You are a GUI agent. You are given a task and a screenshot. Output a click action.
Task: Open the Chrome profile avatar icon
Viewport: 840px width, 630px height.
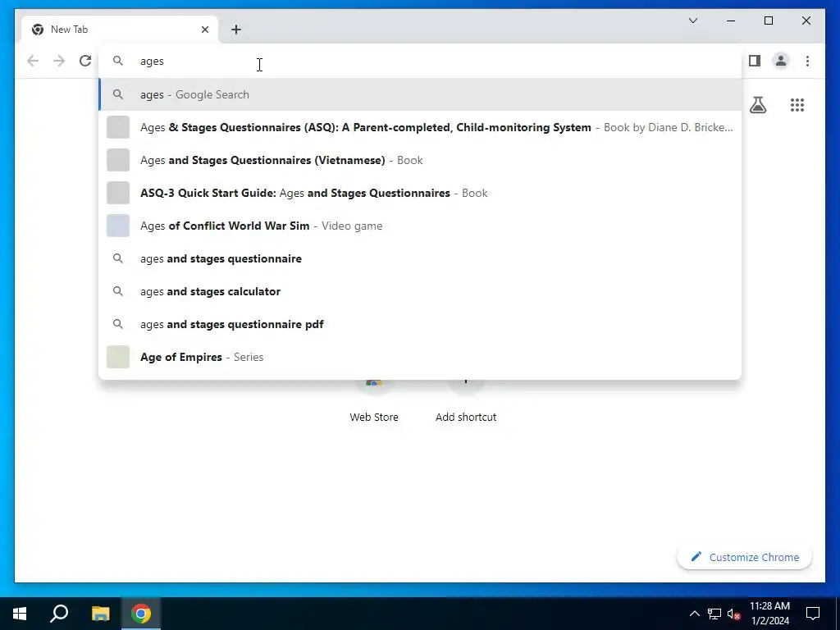[x=781, y=61]
